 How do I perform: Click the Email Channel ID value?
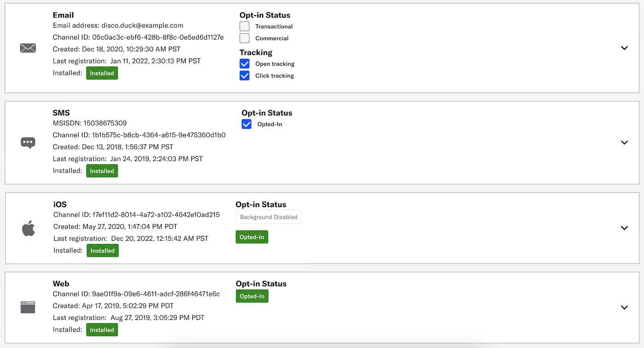point(158,37)
